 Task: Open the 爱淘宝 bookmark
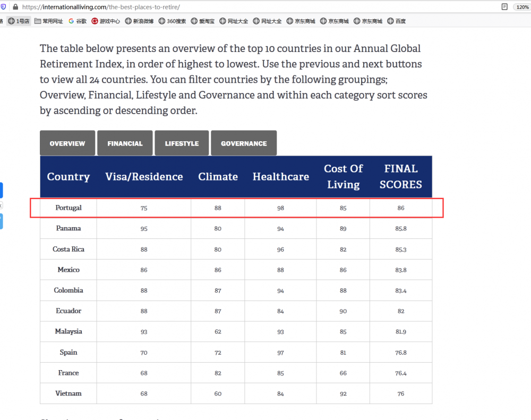pyautogui.click(x=203, y=21)
